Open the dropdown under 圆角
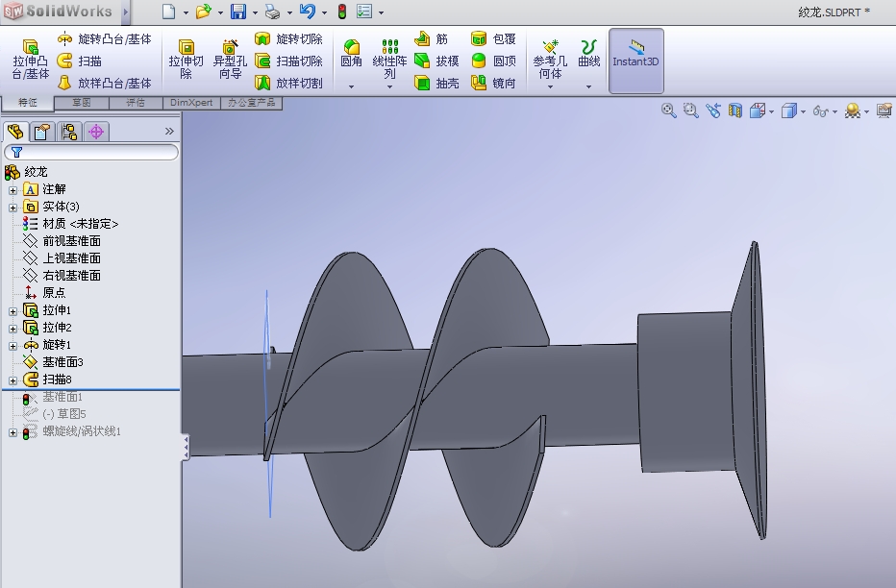 click(351, 86)
